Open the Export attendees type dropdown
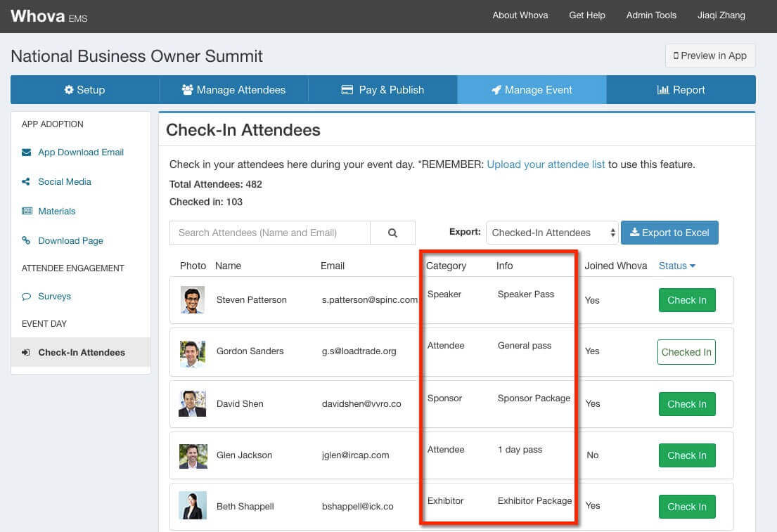This screenshot has width=777, height=532. point(552,233)
